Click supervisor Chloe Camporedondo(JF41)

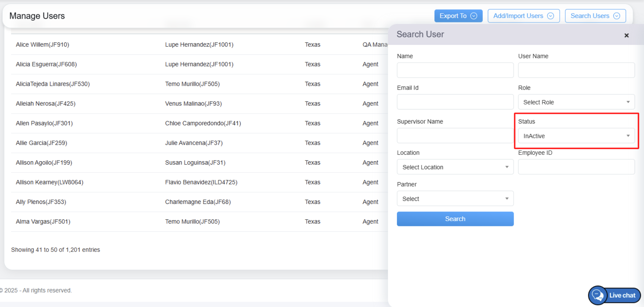tap(203, 123)
